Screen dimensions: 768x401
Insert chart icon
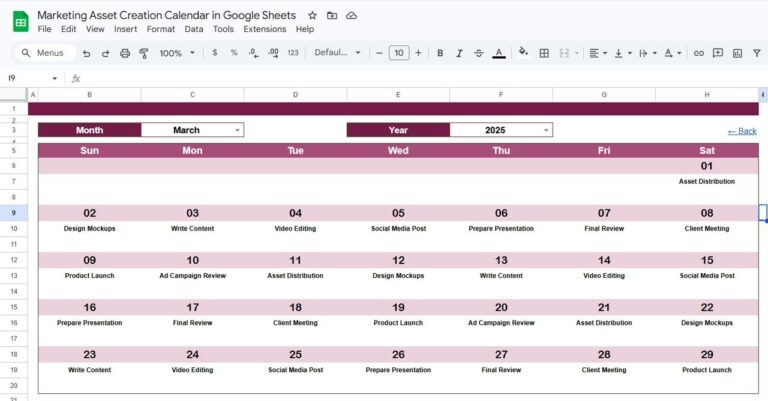[x=737, y=53]
